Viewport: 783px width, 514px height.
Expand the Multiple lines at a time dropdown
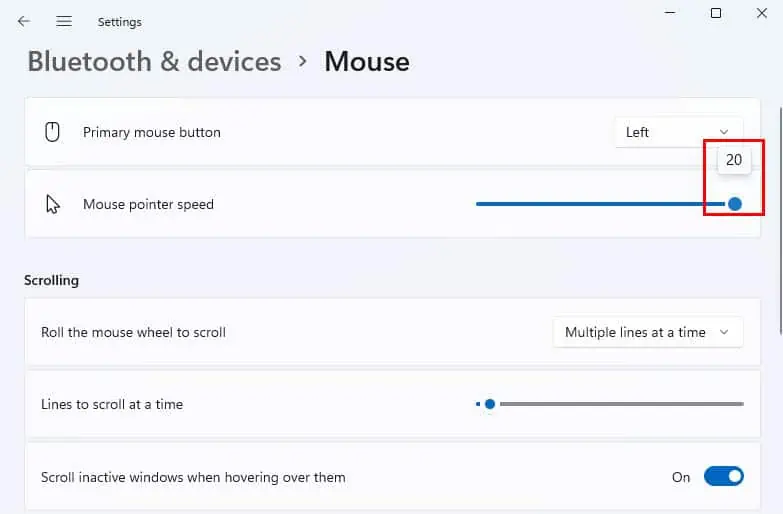pos(647,332)
